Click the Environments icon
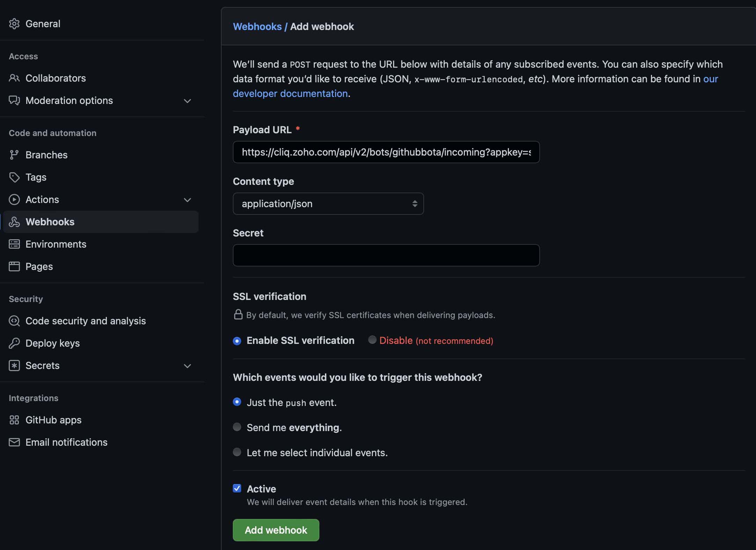Image resolution: width=756 pixels, height=550 pixels. tap(14, 244)
